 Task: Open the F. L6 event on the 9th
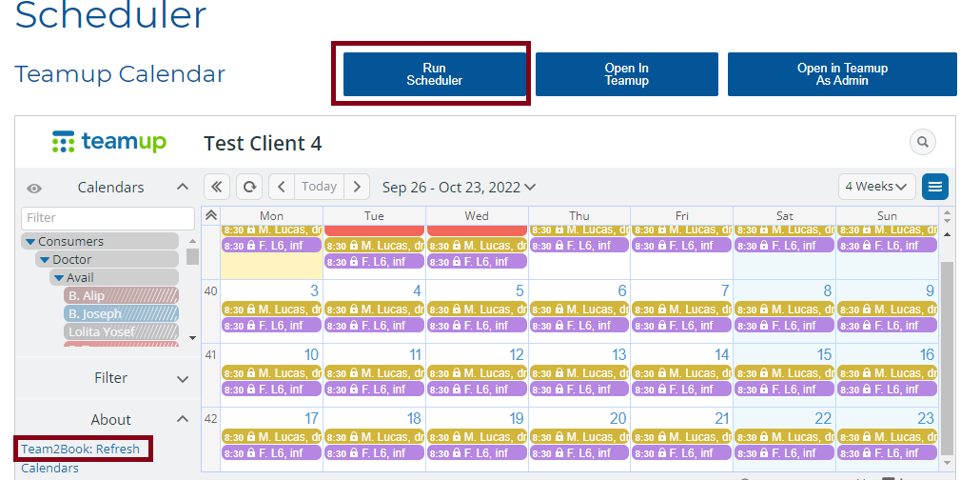(887, 326)
